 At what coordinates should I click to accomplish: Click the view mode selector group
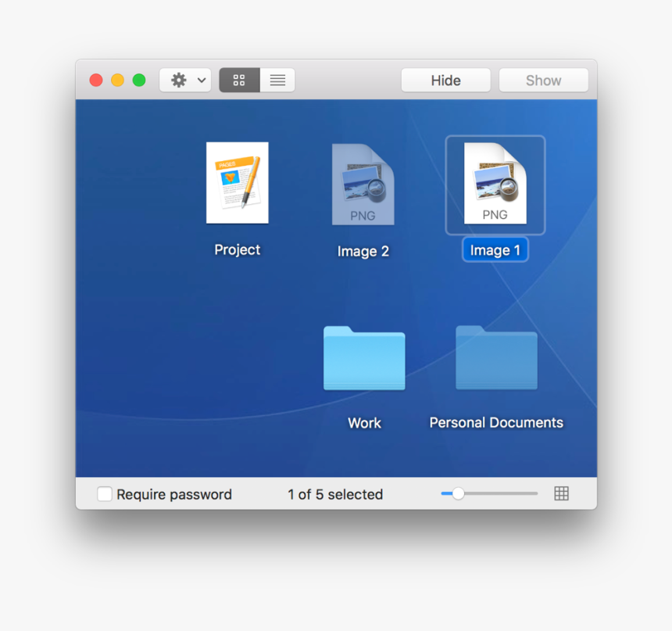tap(258, 80)
